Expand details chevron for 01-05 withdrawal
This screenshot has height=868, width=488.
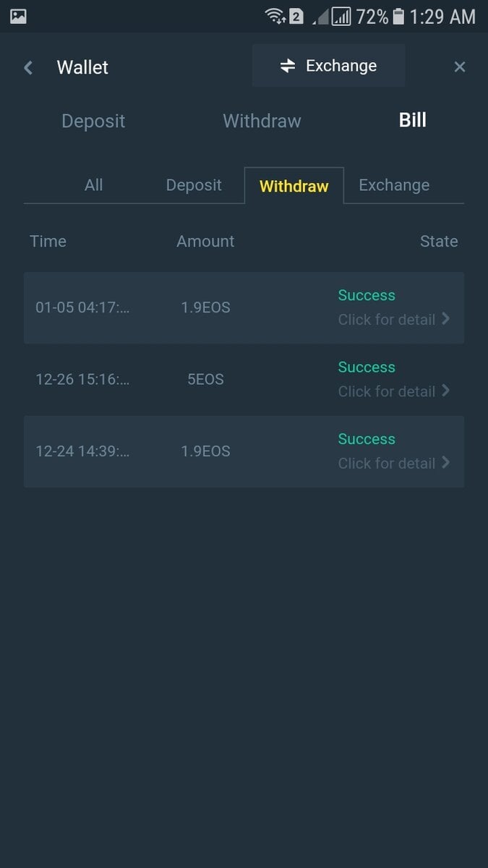(445, 319)
